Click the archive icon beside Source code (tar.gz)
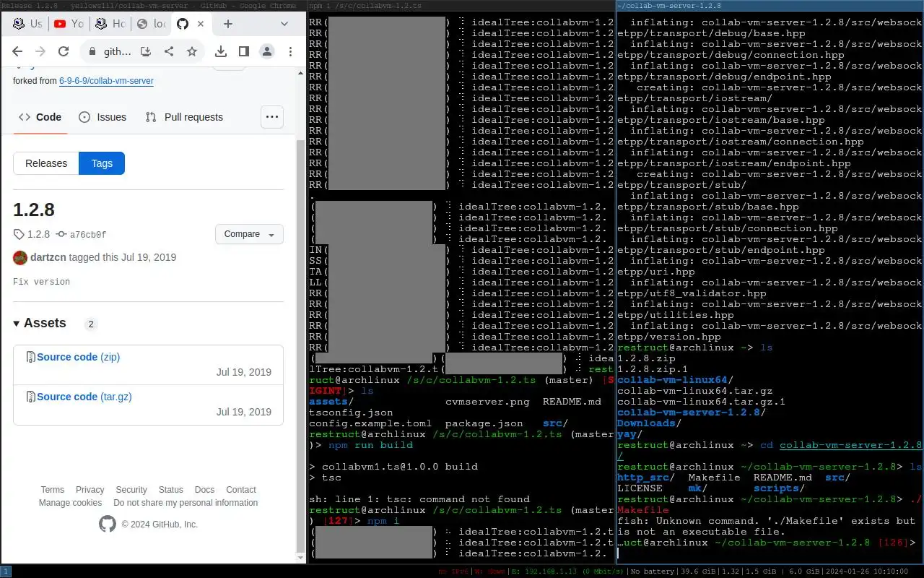924x578 pixels. coord(30,397)
